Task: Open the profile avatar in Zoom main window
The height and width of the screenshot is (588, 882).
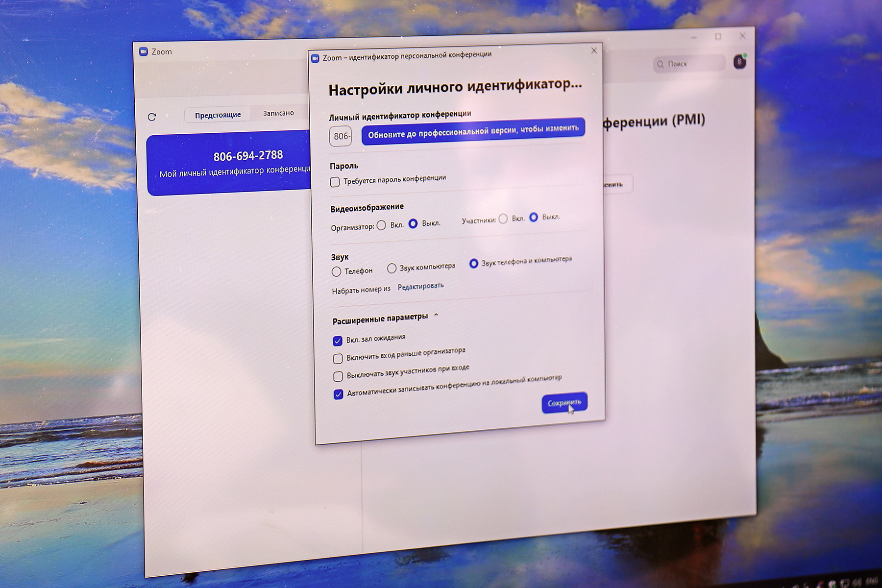Action: pos(739,62)
